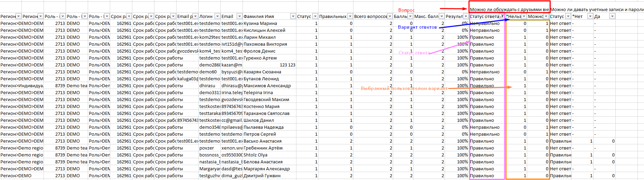This screenshot has width=644, height=180.
Task: Select the email cell 'bysyuzi@'
Action: 232,72
